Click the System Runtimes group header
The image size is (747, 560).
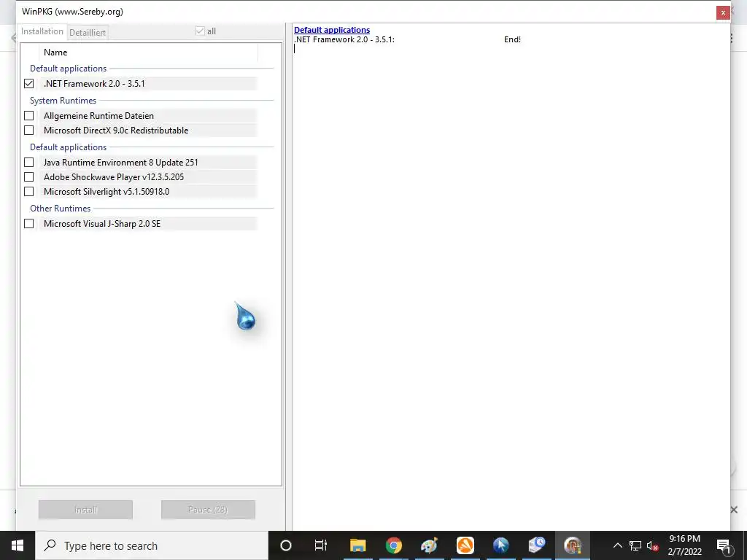pyautogui.click(x=63, y=101)
